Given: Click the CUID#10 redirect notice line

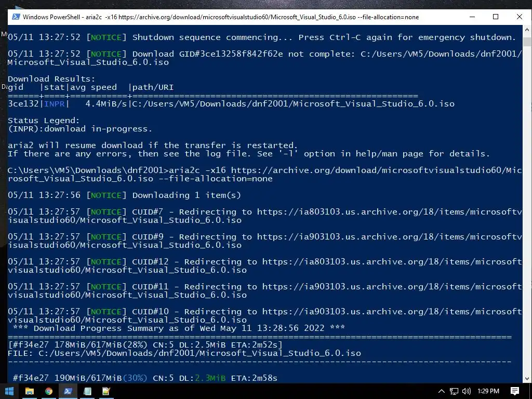Looking at the screenshot, I should [264, 316].
